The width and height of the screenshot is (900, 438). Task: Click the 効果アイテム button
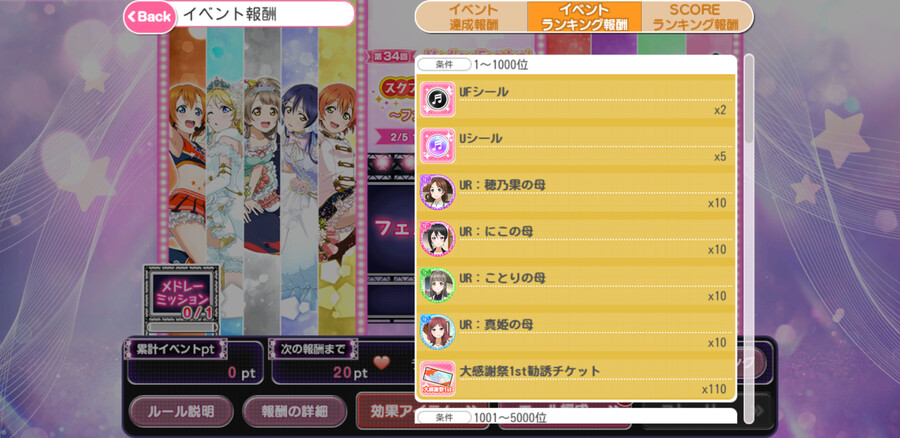point(385,411)
